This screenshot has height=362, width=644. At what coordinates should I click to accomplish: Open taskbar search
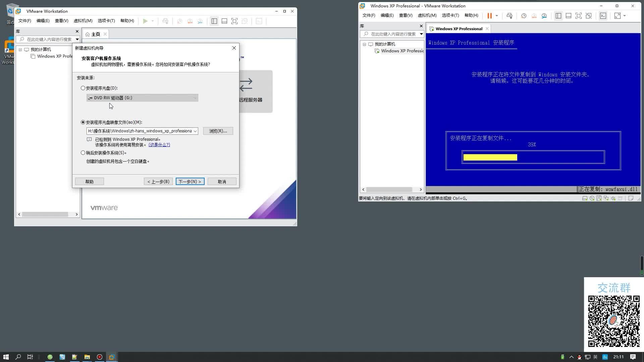(18, 357)
